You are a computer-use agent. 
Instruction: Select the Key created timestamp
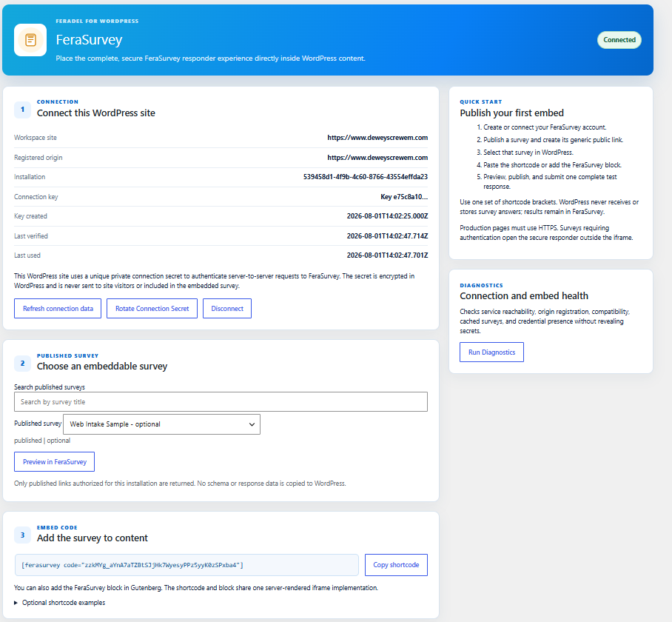pos(387,216)
